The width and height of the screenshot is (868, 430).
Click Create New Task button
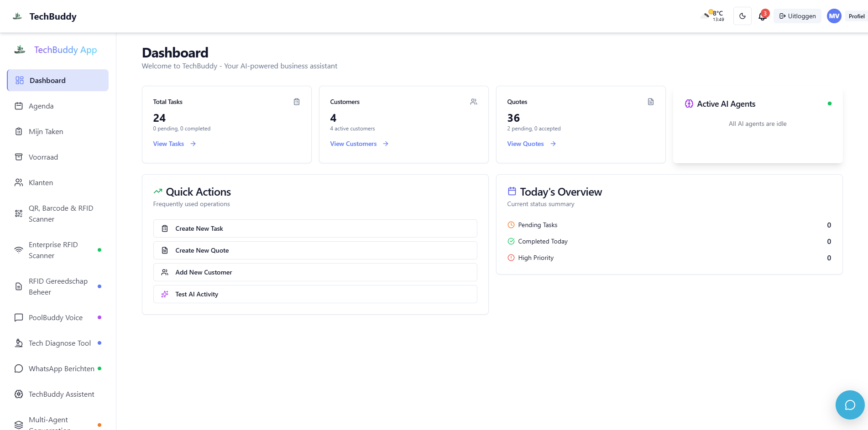[315, 228]
